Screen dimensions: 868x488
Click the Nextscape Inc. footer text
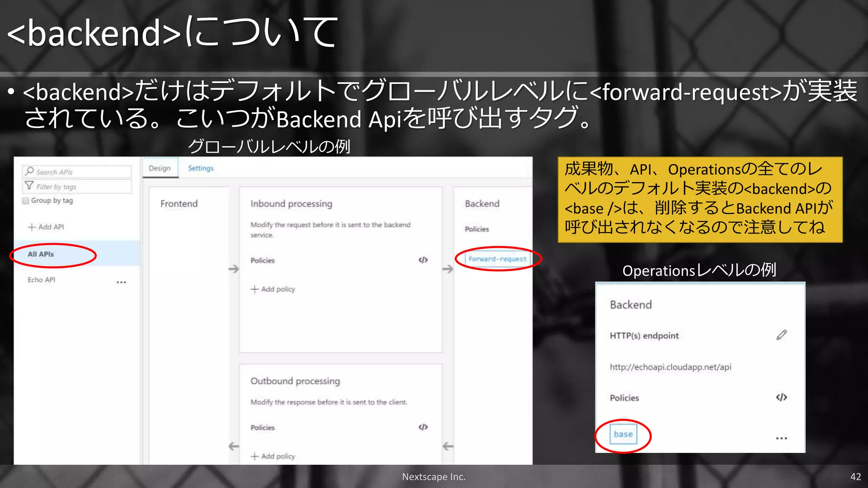tap(434, 477)
